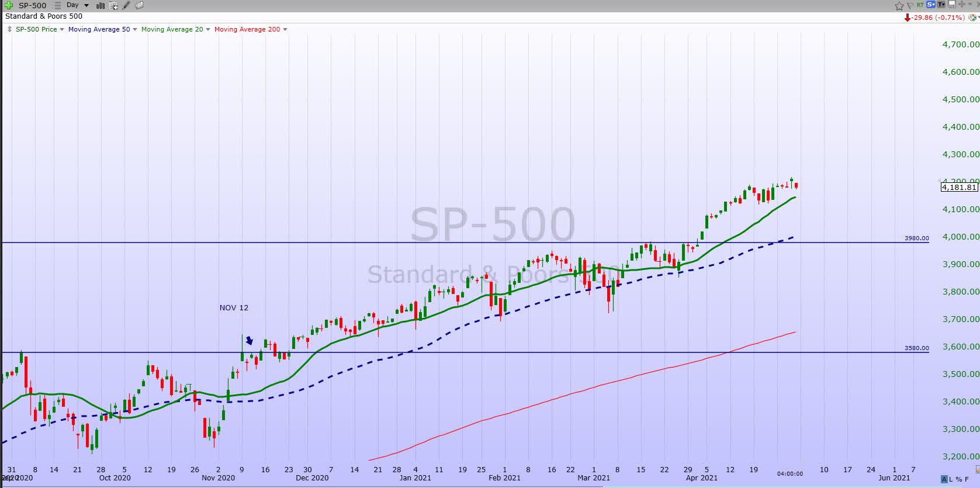980x488 pixels.
Task: Toggle the A arithmetic scale button
Action: point(944,479)
